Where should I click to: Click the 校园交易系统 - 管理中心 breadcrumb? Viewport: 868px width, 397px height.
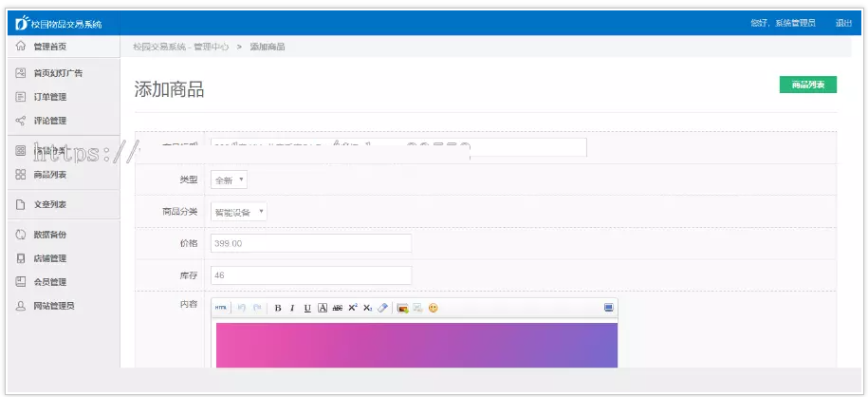pos(181,47)
